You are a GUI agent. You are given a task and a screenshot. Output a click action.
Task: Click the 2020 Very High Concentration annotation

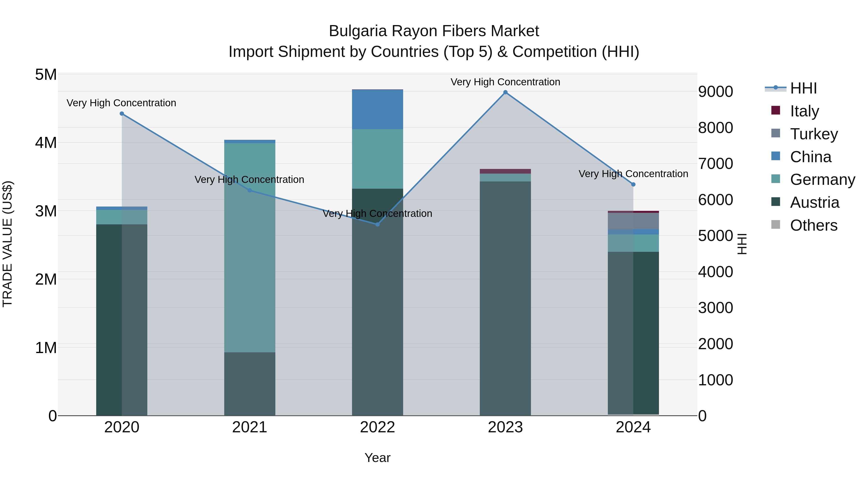[x=121, y=103]
